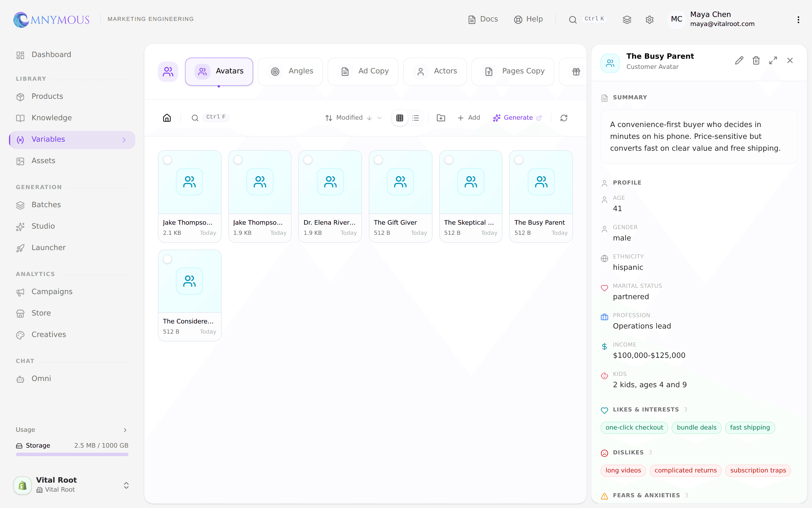The image size is (812, 508).
Task: Open settings gear in top bar
Action: click(x=649, y=19)
